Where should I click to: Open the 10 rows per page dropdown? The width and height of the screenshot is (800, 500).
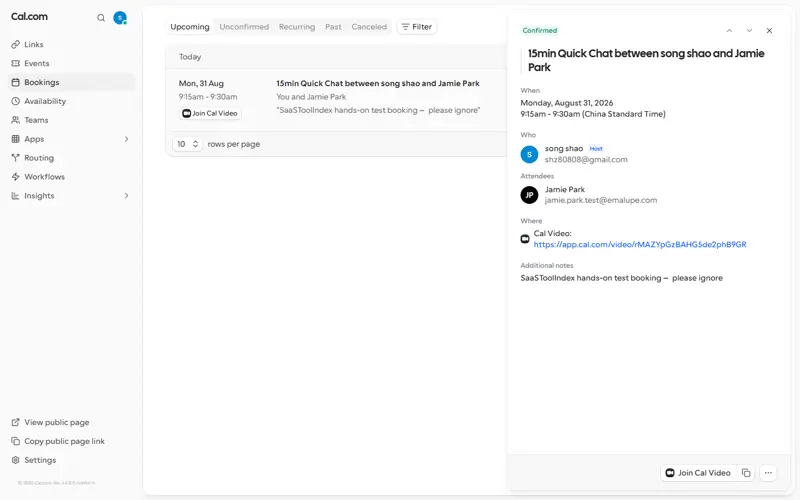click(187, 144)
